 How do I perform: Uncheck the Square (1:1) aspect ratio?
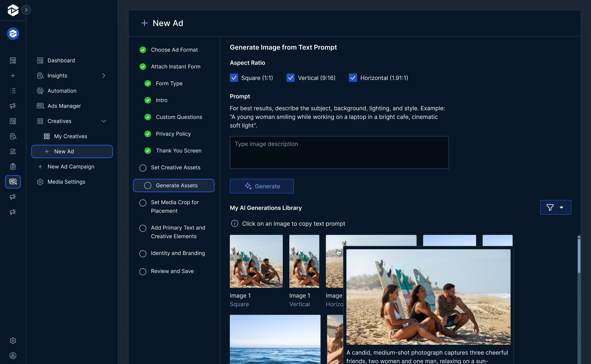[x=234, y=77]
